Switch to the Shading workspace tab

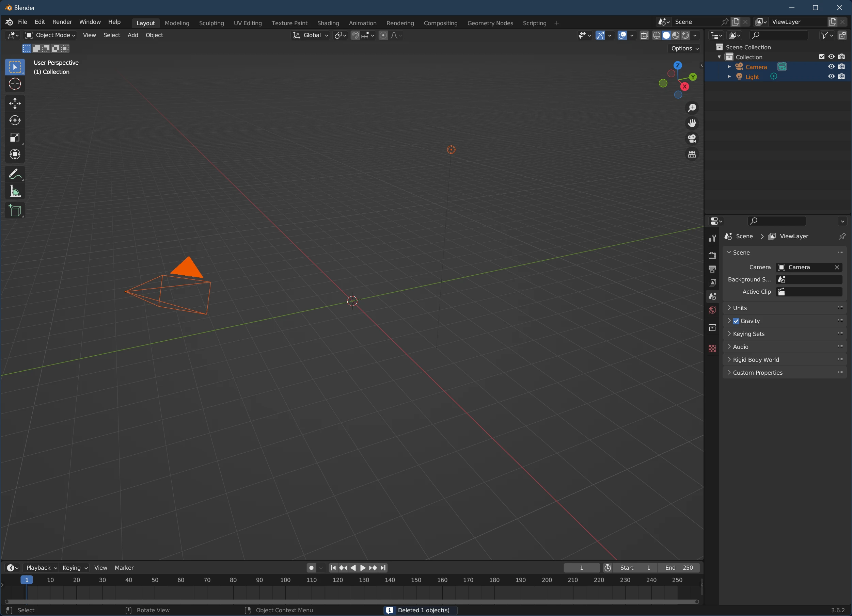[328, 23]
